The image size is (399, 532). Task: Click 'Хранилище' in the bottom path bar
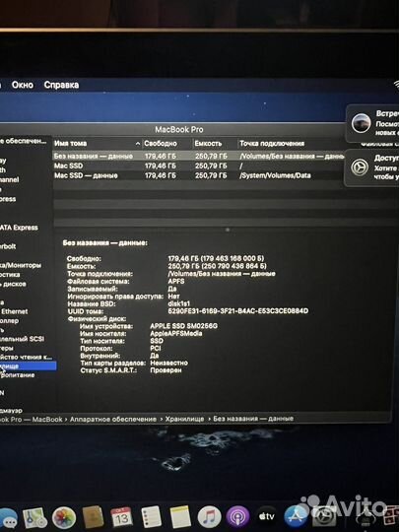click(x=184, y=419)
